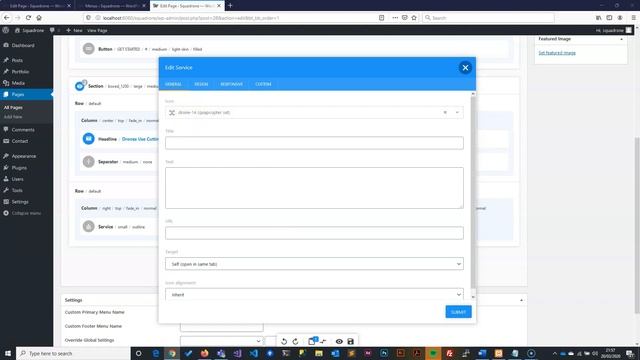Go back with the browser back arrow
Viewport: 640px width, 360px height.
tap(7, 18)
